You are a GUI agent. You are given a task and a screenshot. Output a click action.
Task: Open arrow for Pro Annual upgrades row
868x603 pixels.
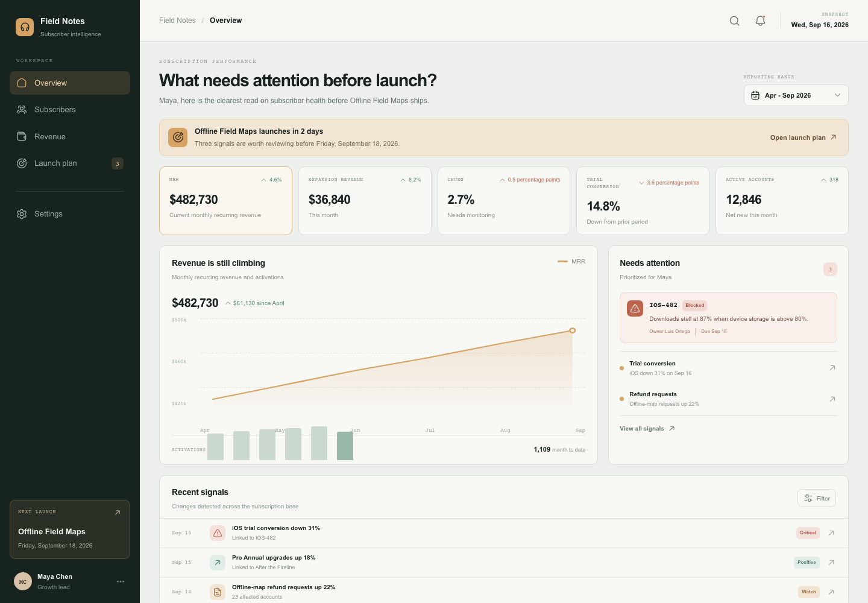click(x=831, y=563)
